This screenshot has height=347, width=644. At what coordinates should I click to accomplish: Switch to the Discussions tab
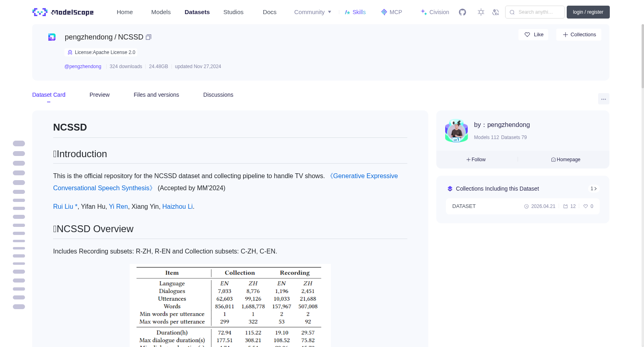(x=218, y=95)
